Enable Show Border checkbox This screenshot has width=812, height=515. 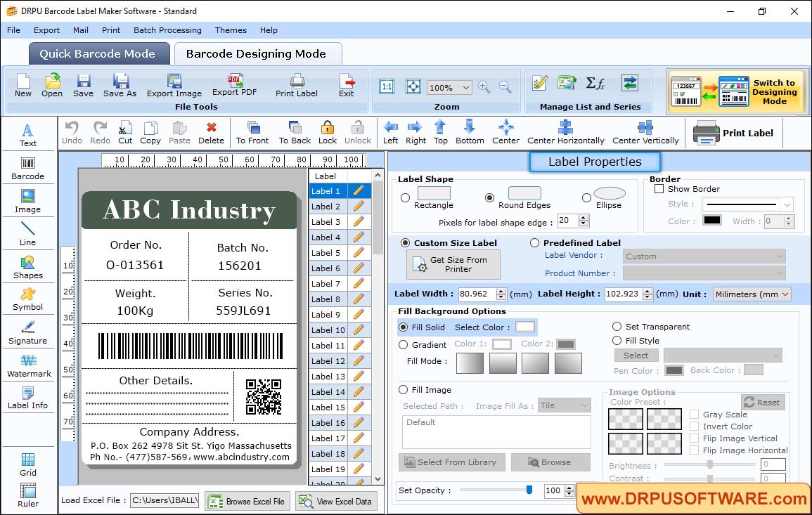coord(659,189)
